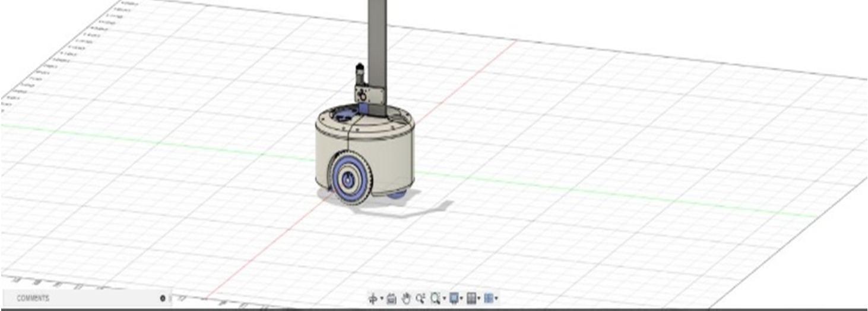Select the small rear caster wheel
Image resolution: width=868 pixels, height=311 pixels.
click(x=397, y=193)
